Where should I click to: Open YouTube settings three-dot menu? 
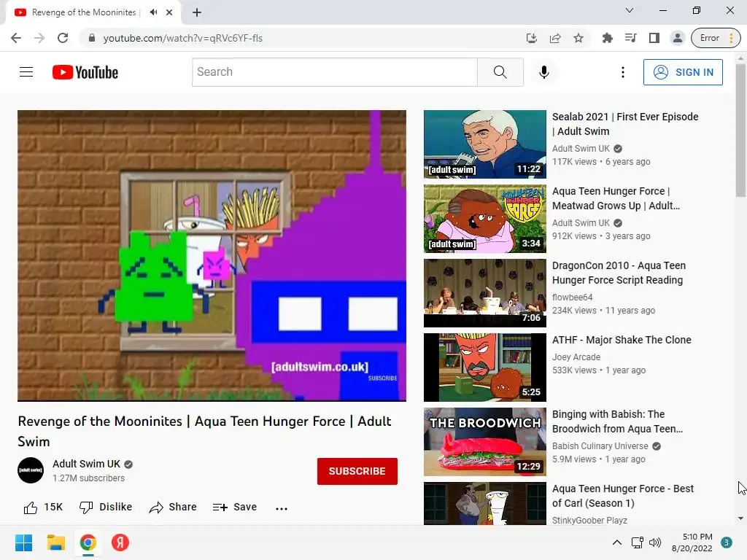[623, 72]
